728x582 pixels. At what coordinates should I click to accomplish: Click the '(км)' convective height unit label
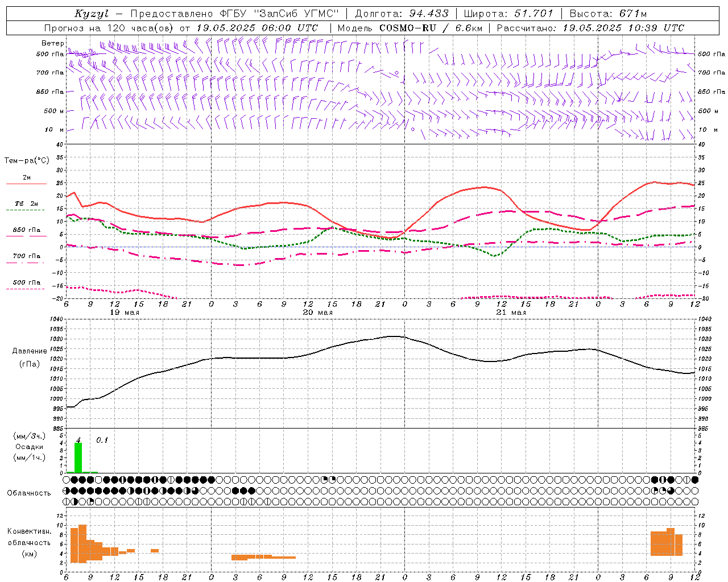29,554
